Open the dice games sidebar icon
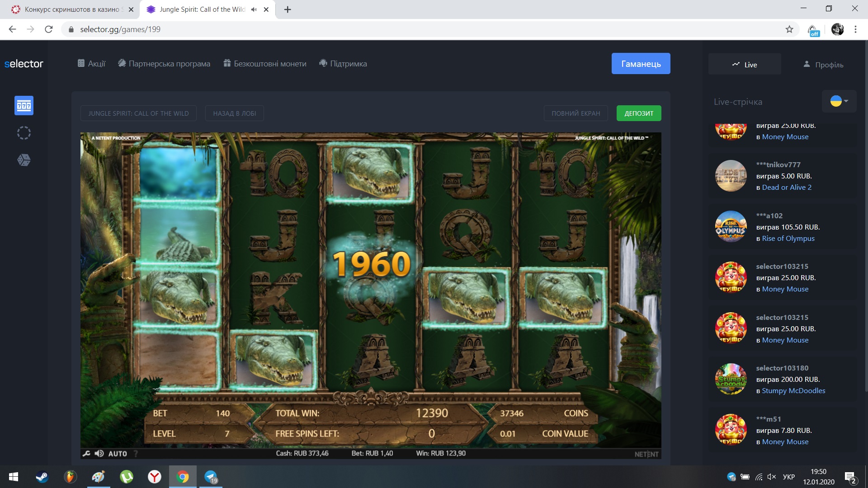 [24, 160]
